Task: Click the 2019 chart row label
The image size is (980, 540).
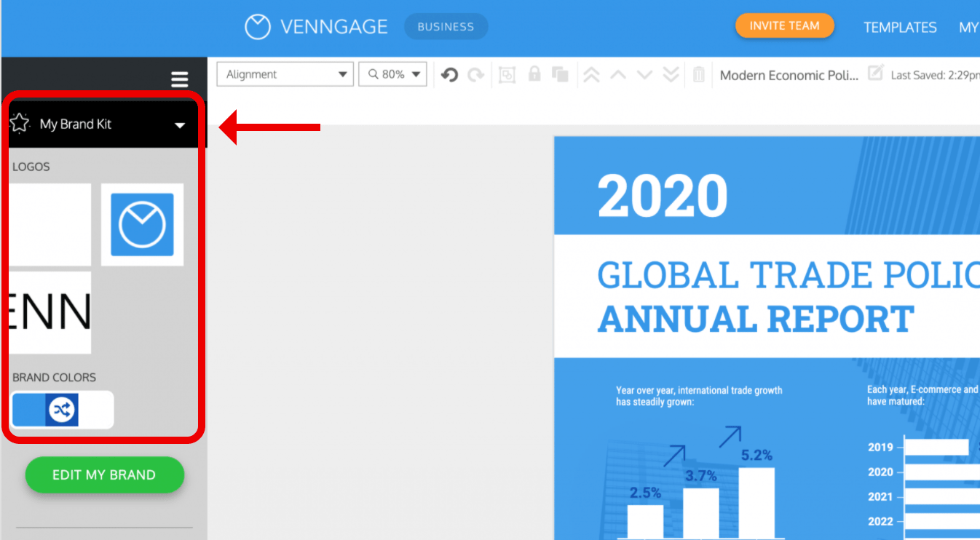Action: tap(880, 448)
